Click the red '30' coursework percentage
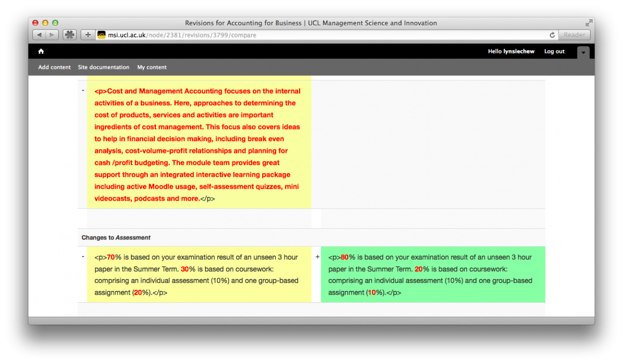Image resolution: width=623 pixels, height=364 pixels. [x=184, y=269]
